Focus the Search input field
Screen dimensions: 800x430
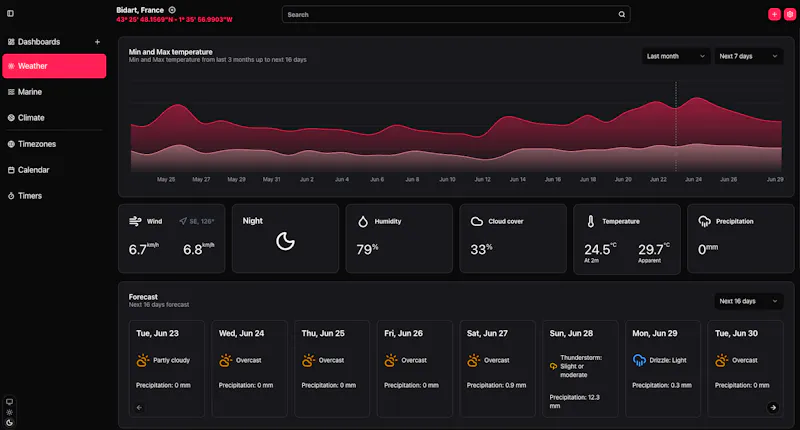point(456,14)
